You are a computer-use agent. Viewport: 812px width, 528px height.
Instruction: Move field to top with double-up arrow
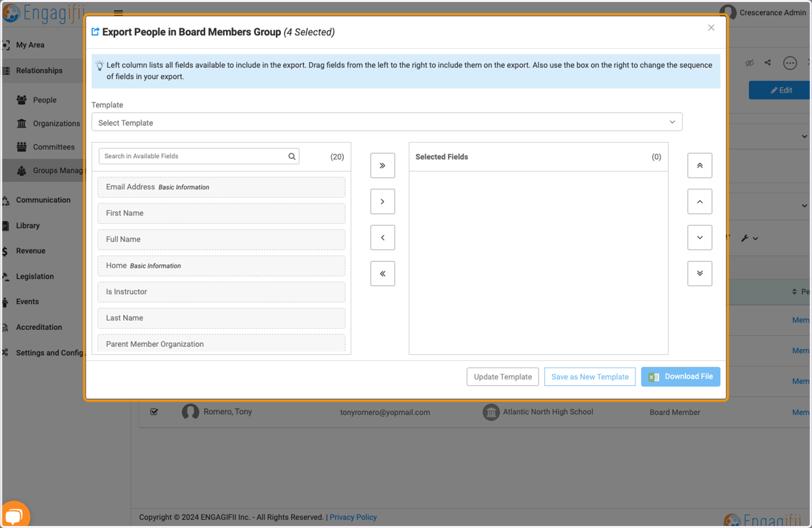700,166
